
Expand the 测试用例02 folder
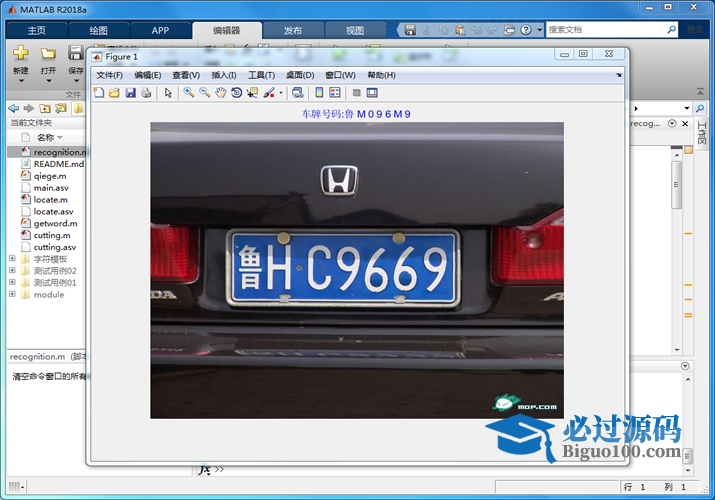pyautogui.click(x=12, y=270)
